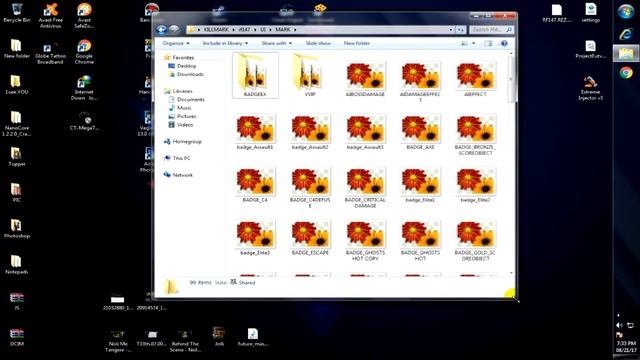Screen dimensions: 640x360
Task: Select the AIBOSSDAMAGE image file
Action: pyautogui.click(x=365, y=78)
